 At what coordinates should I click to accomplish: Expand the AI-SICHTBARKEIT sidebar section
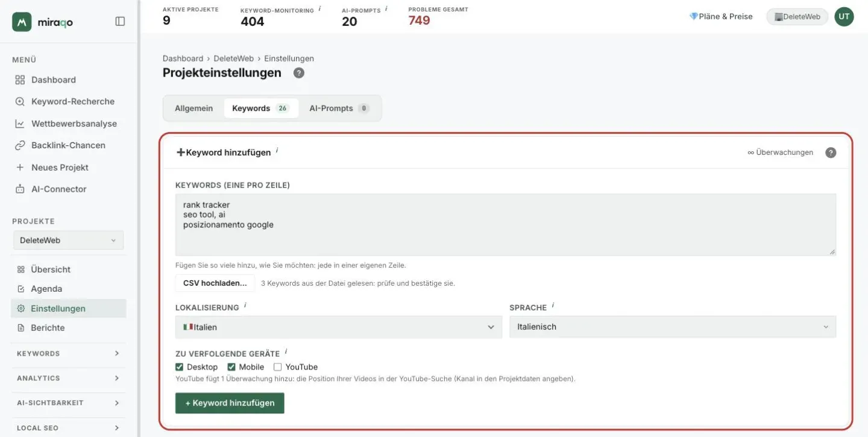click(69, 403)
